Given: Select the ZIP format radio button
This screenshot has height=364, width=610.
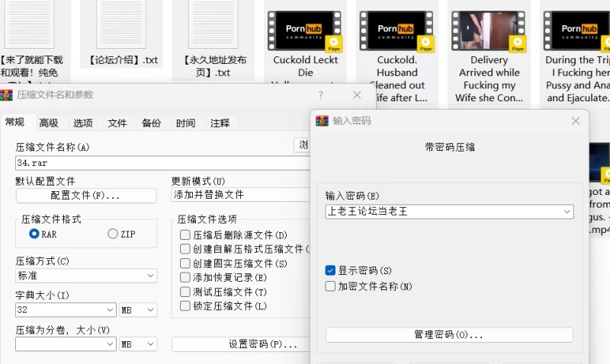Looking at the screenshot, I should click(113, 234).
